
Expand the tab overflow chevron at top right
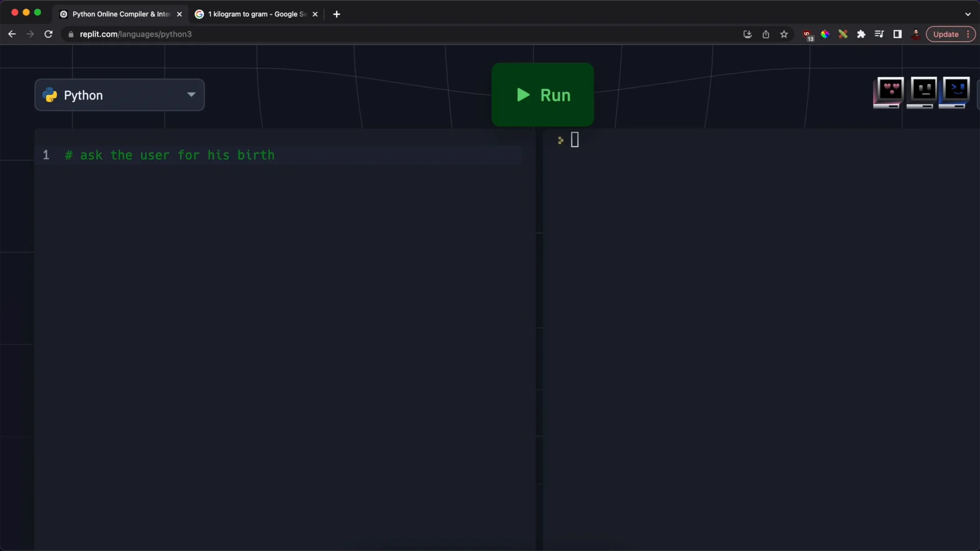(x=968, y=14)
